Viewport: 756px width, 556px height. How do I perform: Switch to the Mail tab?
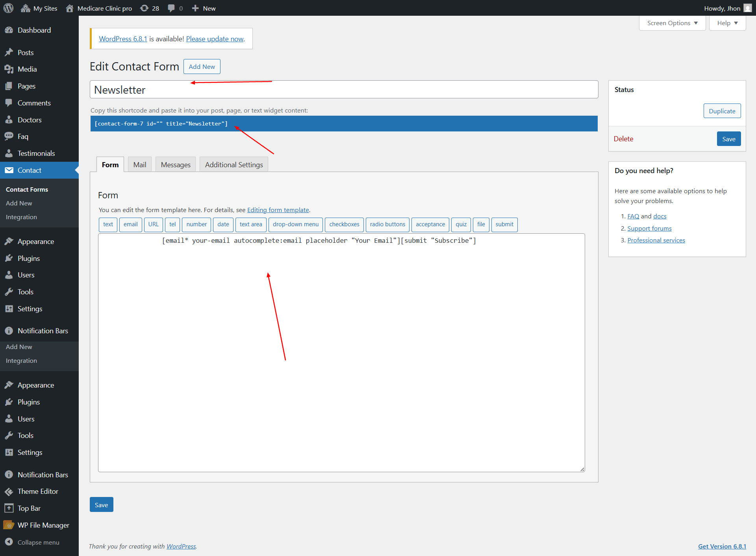[x=140, y=164]
